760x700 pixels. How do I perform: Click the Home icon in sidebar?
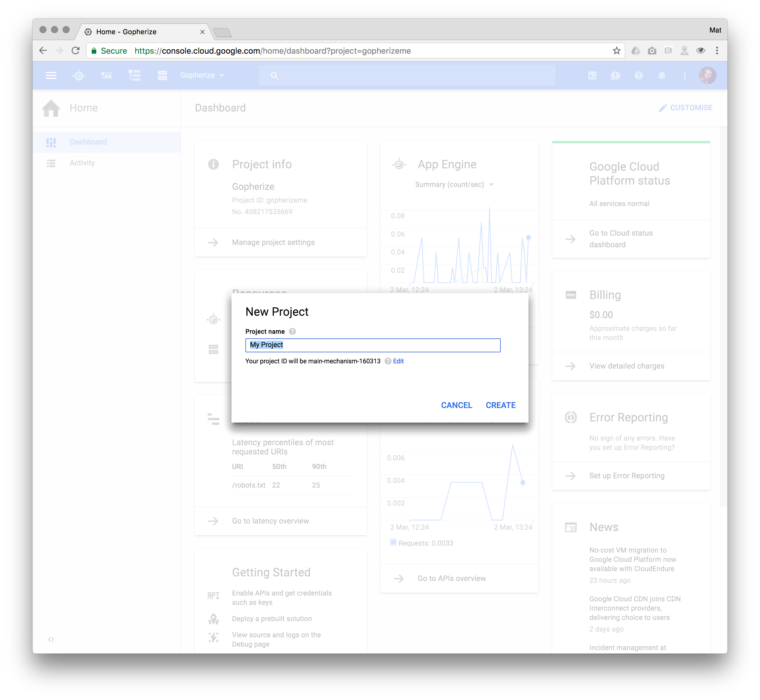51,108
